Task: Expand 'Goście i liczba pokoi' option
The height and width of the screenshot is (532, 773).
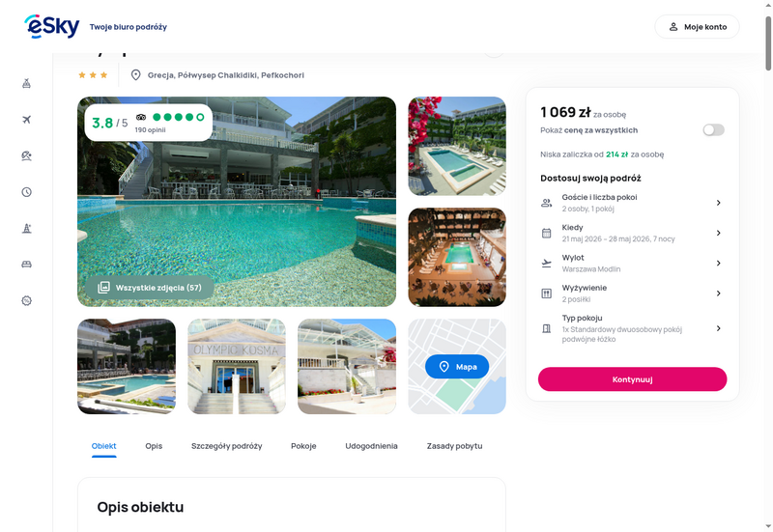Action: click(x=632, y=203)
